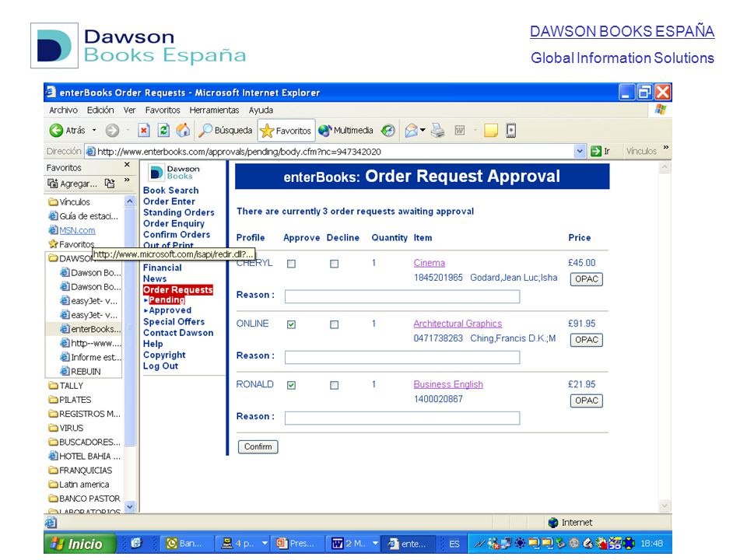
Task: Click the Confirm button
Action: tap(258, 446)
